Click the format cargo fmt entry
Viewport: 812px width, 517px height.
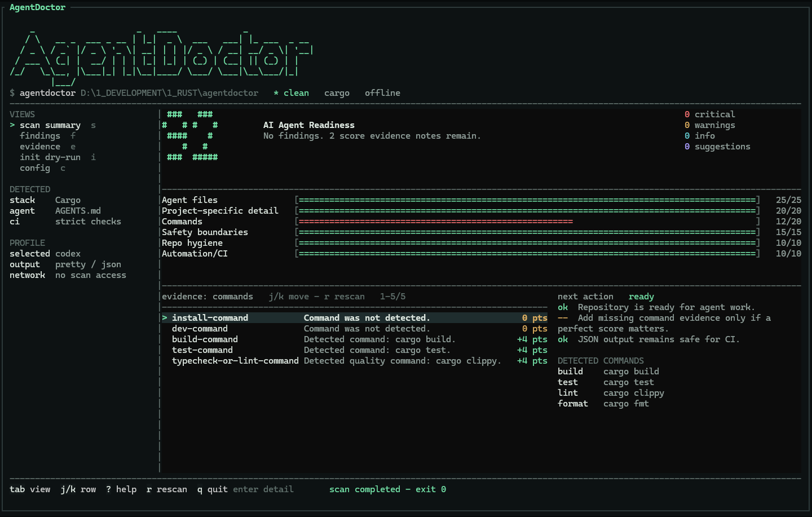point(603,404)
